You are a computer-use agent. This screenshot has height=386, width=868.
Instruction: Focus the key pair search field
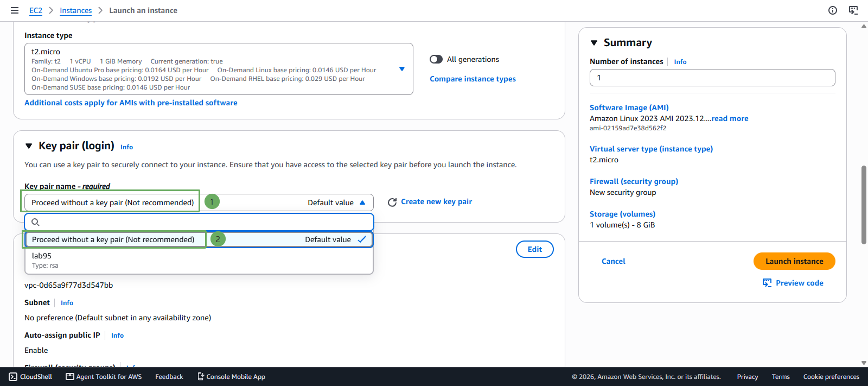(199, 222)
